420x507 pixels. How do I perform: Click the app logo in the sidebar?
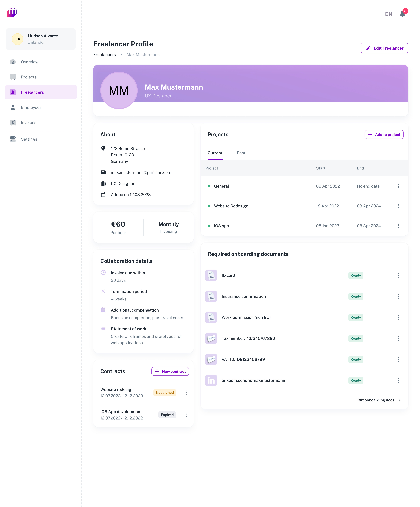(x=12, y=13)
